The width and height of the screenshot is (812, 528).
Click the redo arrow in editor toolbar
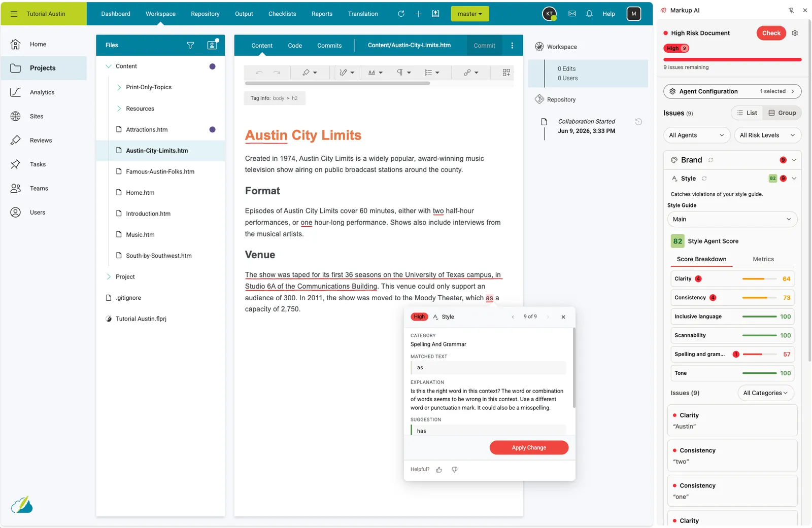(277, 73)
